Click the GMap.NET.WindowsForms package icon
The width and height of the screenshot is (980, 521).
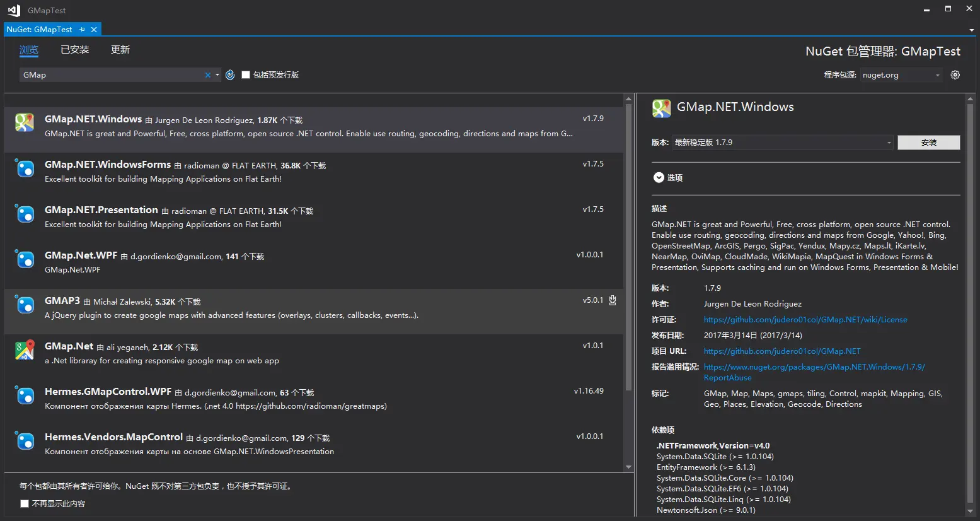[25, 168]
